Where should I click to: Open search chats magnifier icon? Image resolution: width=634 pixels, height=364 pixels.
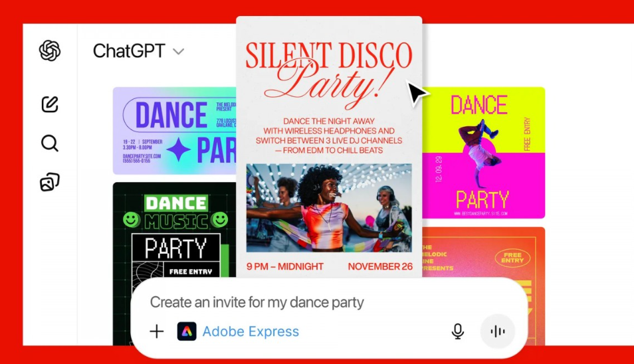coord(50,143)
